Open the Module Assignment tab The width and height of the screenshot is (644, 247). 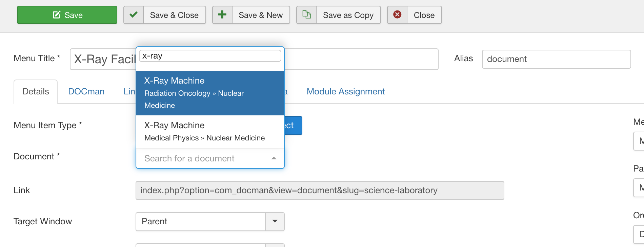click(x=346, y=92)
